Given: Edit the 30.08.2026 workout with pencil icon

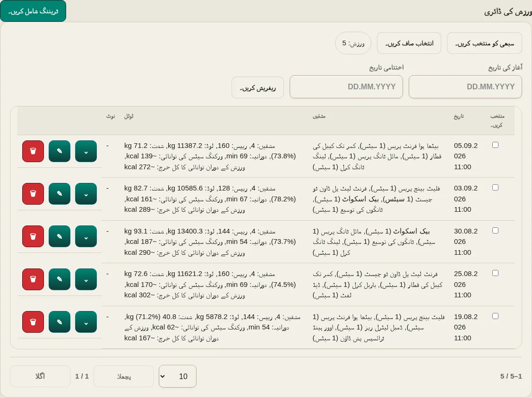Looking at the screenshot, I should point(60,236).
